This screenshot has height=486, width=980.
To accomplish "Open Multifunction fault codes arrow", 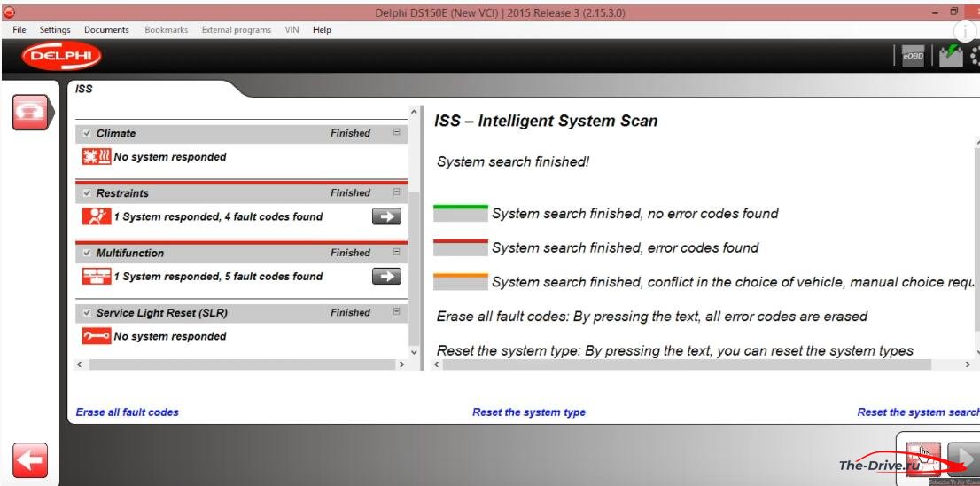I will coord(386,277).
